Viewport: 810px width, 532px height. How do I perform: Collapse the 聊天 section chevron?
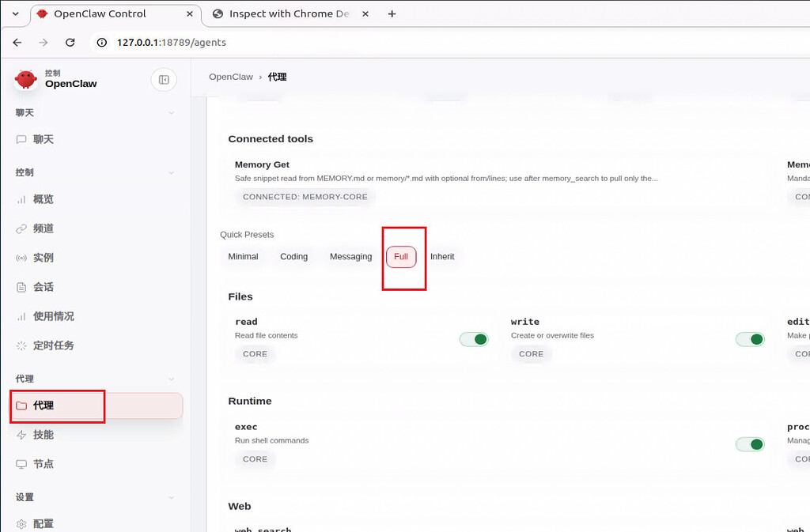(x=172, y=113)
